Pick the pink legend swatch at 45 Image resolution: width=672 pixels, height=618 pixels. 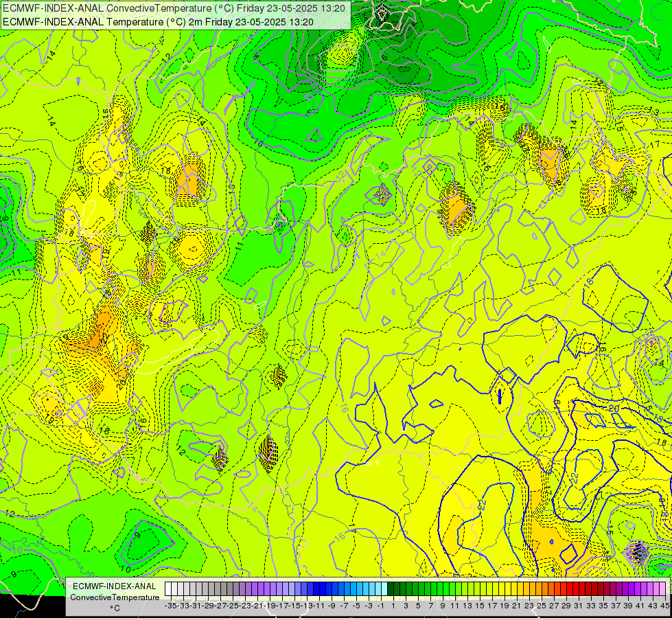662,588
